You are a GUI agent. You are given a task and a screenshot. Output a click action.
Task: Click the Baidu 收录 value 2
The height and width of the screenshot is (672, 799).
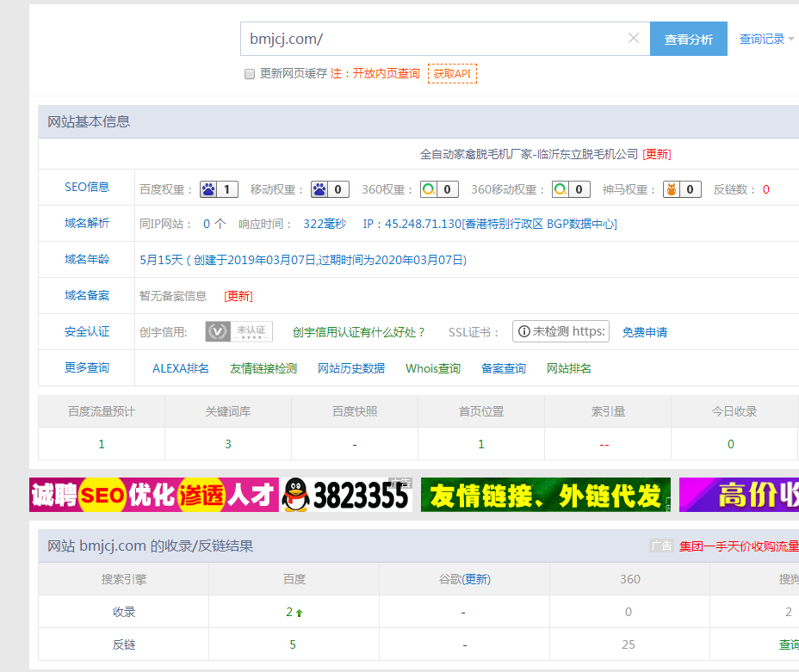tap(289, 612)
